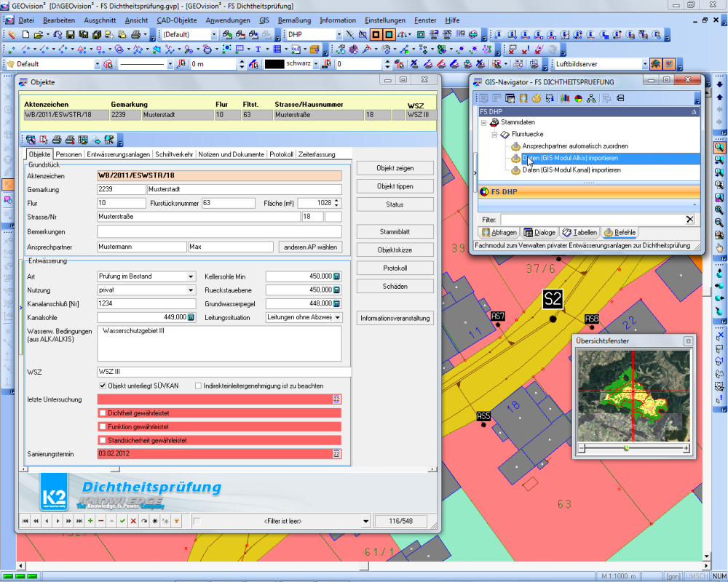This screenshot has height=582, width=728.
Task: Click down arrow at top of right toolbar
Action: point(719,84)
